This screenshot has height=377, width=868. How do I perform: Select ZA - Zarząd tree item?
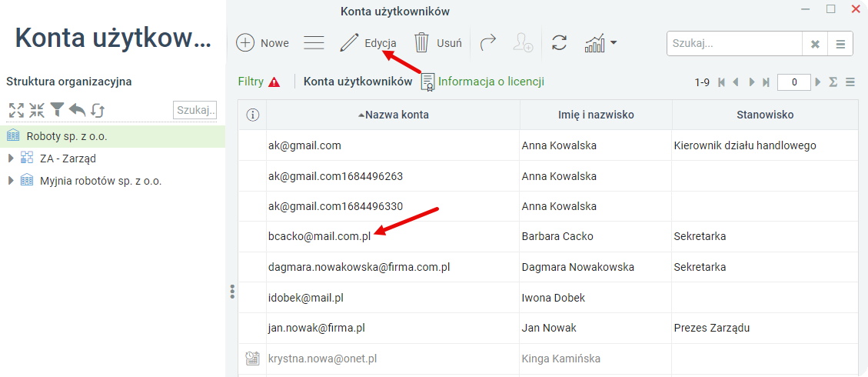(x=68, y=159)
